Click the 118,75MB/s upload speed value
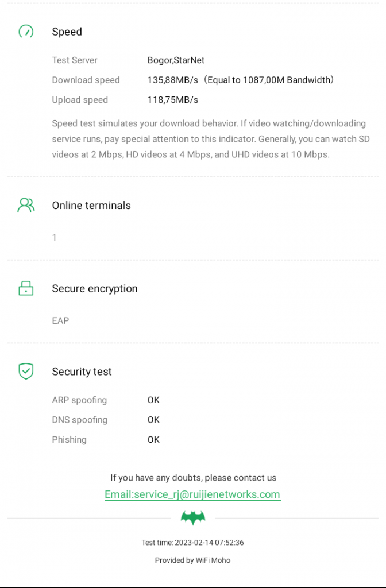Viewport: 386px width, 588px height. [173, 100]
